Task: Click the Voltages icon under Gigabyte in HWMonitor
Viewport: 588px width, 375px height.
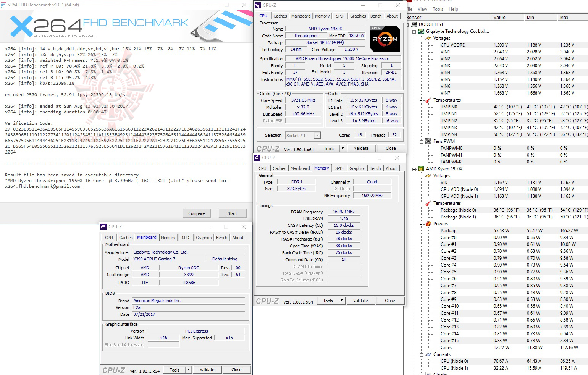Action: point(428,38)
